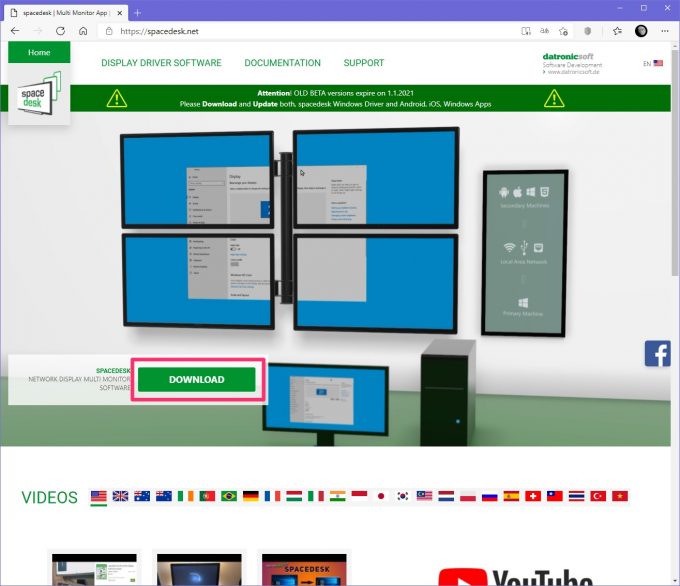Select the Swiss flag in VIDEOS row
Screen dimensions: 680x586
click(533, 496)
